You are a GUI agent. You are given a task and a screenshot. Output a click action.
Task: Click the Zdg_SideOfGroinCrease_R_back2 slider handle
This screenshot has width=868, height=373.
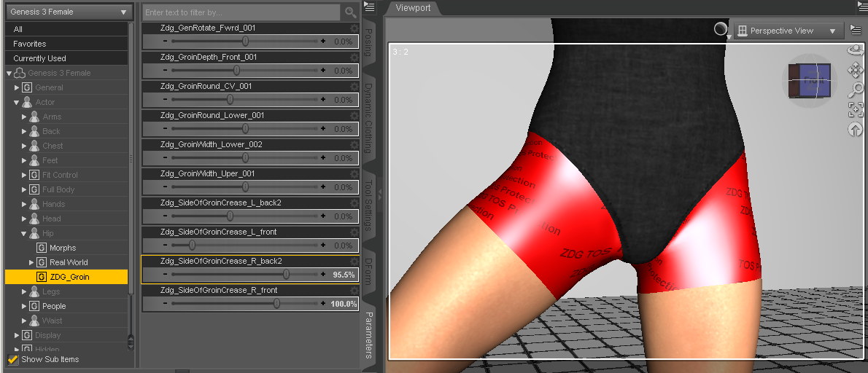click(286, 274)
